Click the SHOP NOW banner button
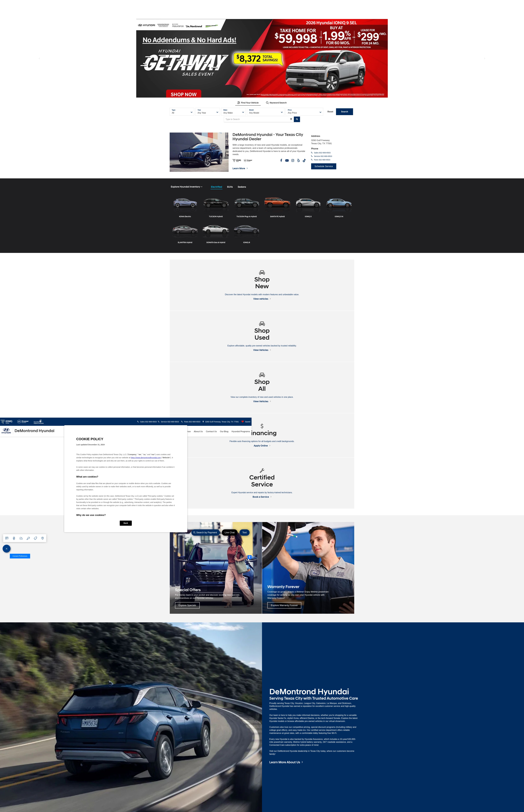 (184, 94)
